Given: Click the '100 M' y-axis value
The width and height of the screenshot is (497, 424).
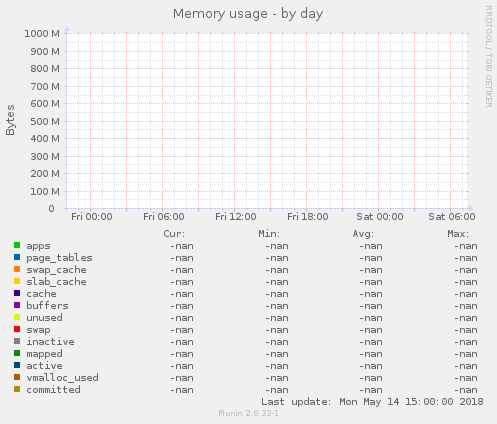Looking at the screenshot, I should pyautogui.click(x=45, y=192).
